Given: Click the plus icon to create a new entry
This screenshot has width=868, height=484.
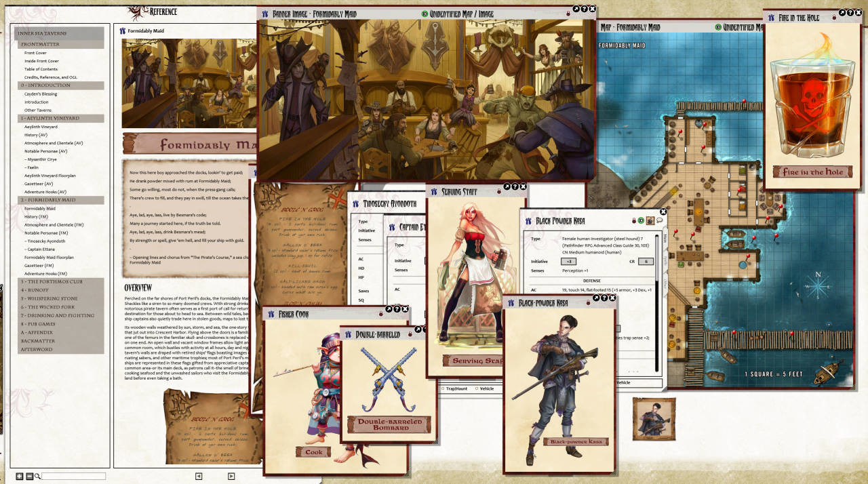Looking at the screenshot, I should (x=20, y=476).
